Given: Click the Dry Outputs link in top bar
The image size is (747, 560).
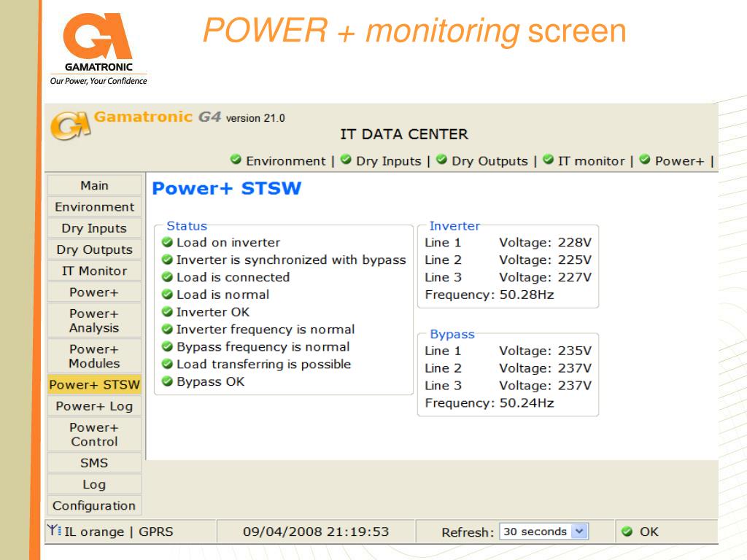Looking at the screenshot, I should pyautogui.click(x=489, y=161).
